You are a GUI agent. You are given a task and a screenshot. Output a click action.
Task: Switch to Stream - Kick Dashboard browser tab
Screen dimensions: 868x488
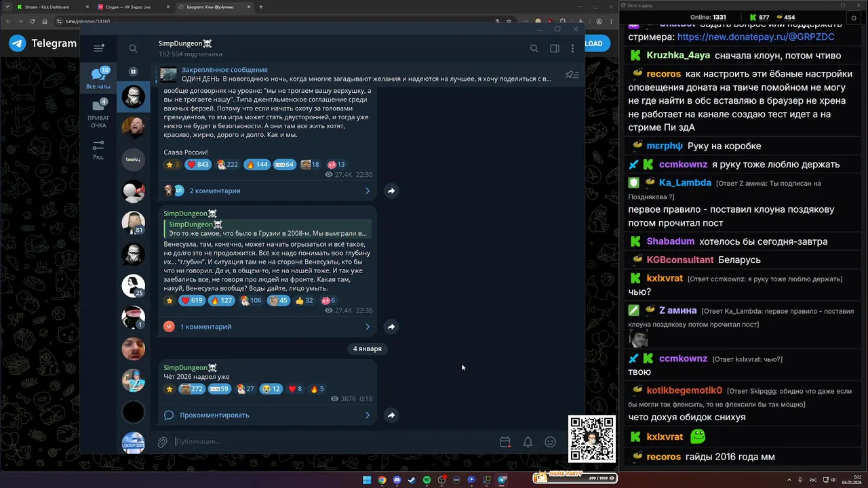coord(52,7)
